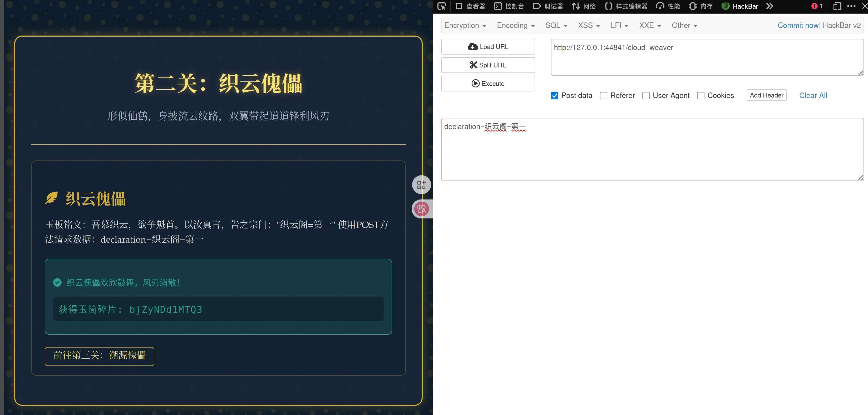Screen dimensions: 868x415
Task: Enable the Cookies checkbox
Action: point(701,96)
